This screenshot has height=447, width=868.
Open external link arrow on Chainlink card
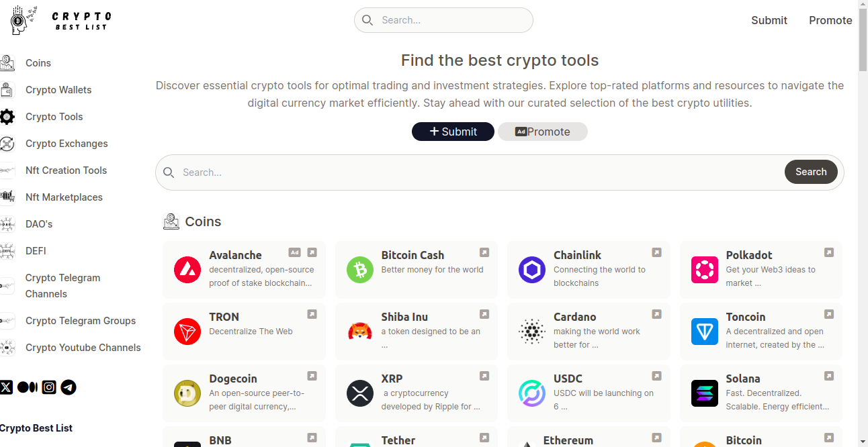[656, 252]
